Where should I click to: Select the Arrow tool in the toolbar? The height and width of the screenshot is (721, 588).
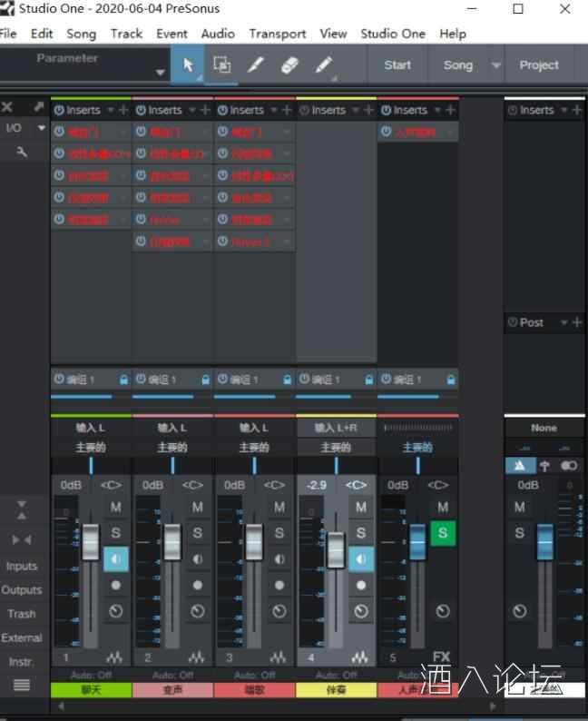(188, 65)
